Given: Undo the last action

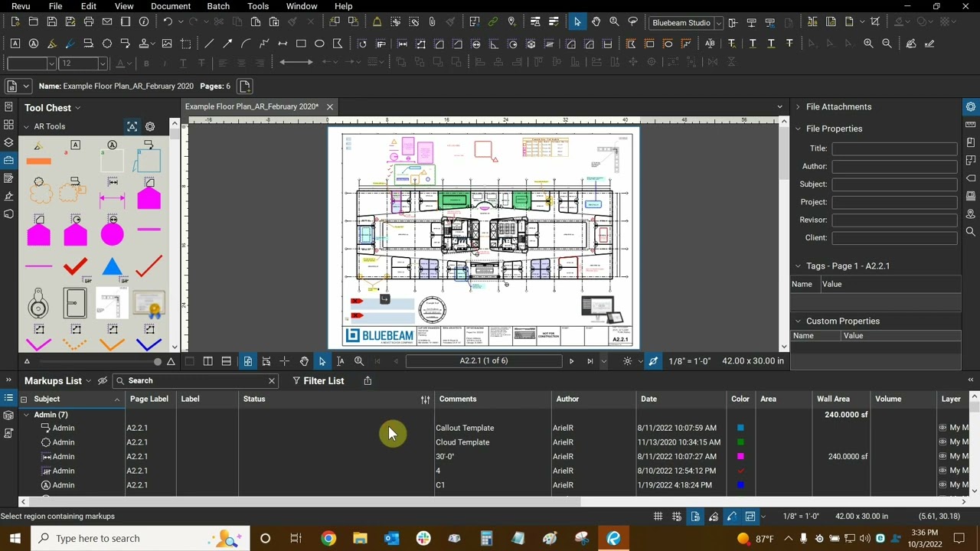Looking at the screenshot, I should pos(167,22).
